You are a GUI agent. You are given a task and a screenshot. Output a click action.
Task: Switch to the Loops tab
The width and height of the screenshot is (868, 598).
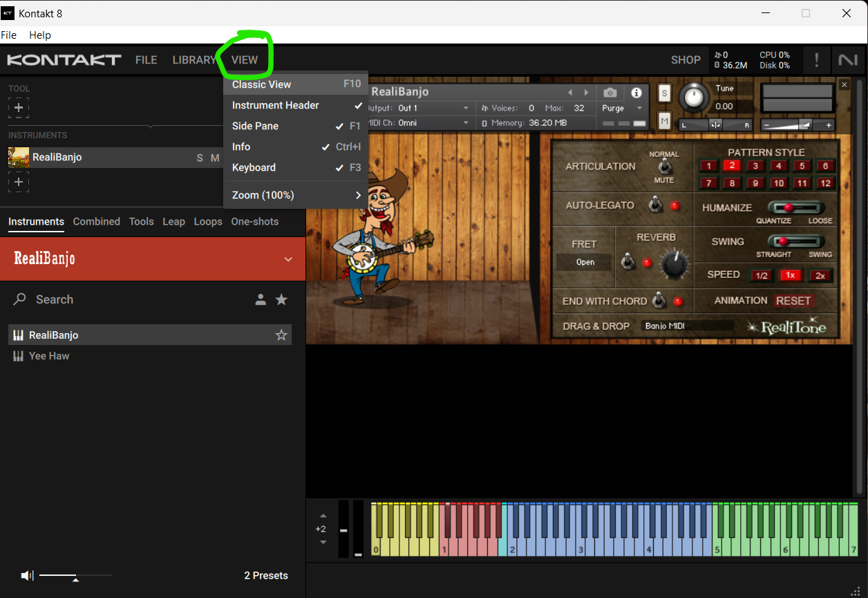[x=208, y=222]
